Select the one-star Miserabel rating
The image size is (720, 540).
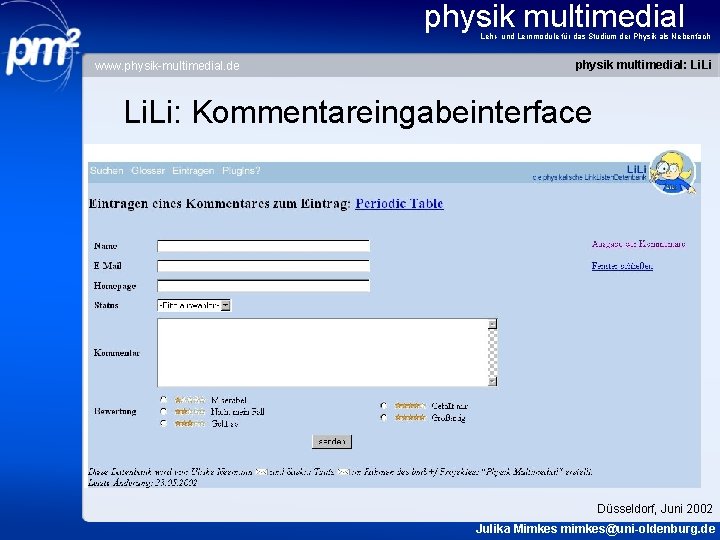tap(163, 399)
